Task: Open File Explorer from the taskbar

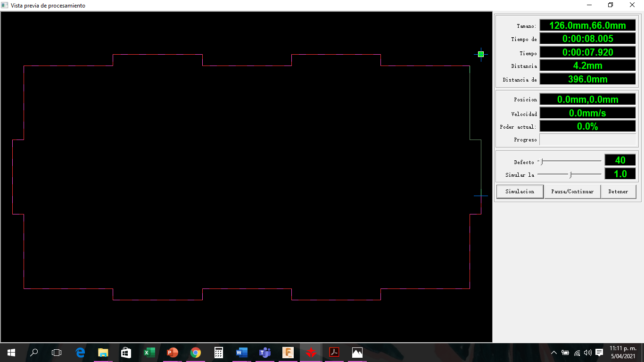Action: pyautogui.click(x=103, y=353)
